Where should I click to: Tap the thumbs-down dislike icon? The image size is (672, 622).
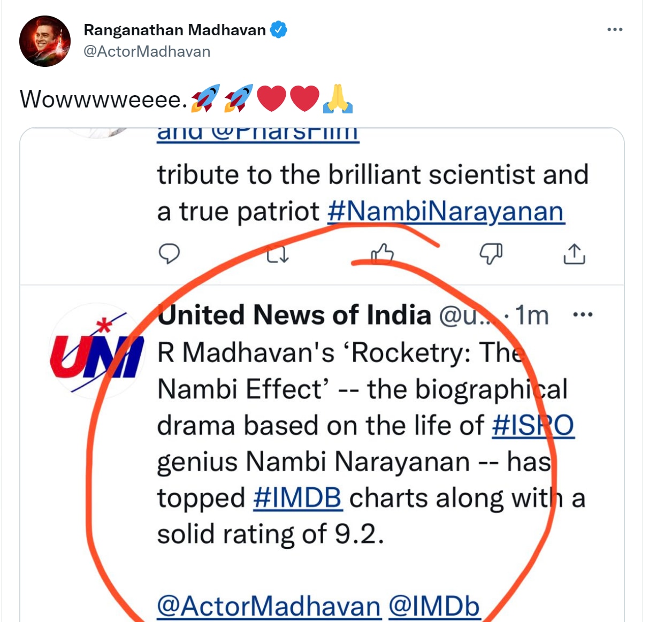click(491, 254)
